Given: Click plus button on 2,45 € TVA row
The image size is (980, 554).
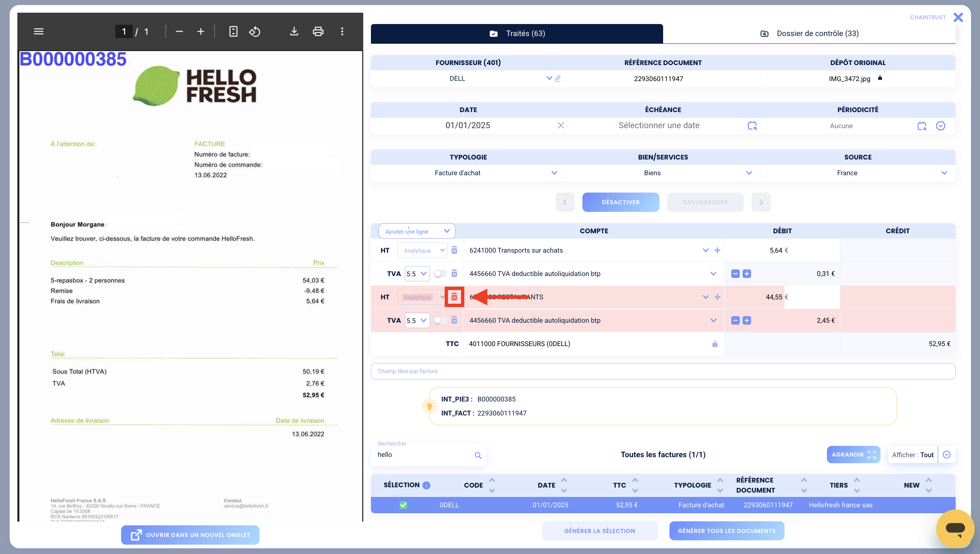Looking at the screenshot, I should click(x=747, y=321).
